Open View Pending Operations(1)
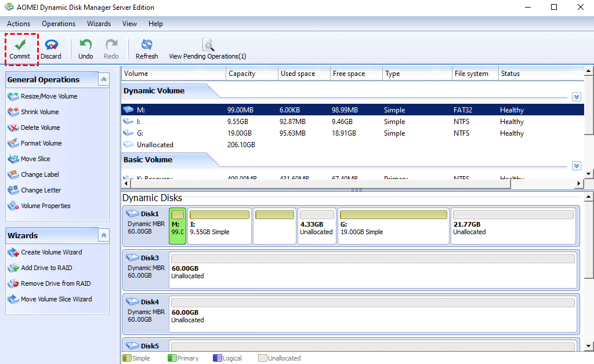The height and width of the screenshot is (364, 594). (x=208, y=50)
